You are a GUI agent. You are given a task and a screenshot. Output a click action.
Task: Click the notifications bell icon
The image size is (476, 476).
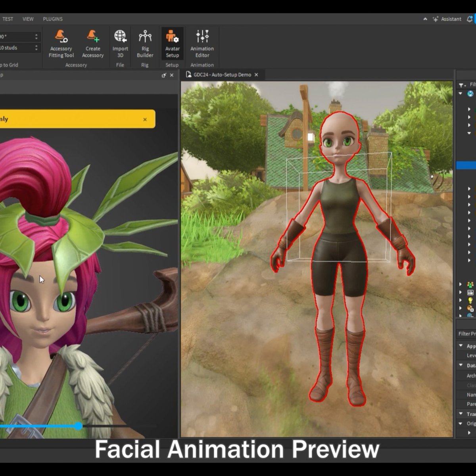pyautogui.click(x=470, y=19)
